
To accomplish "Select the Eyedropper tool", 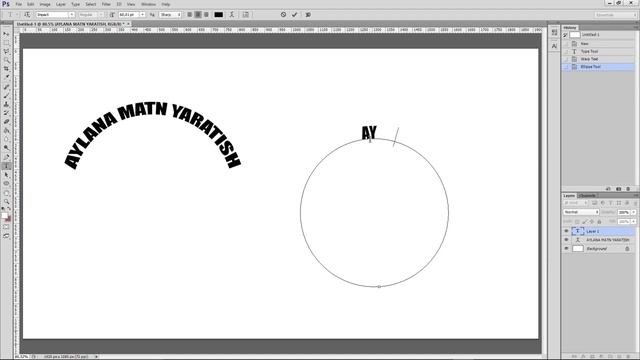I will (x=6, y=78).
